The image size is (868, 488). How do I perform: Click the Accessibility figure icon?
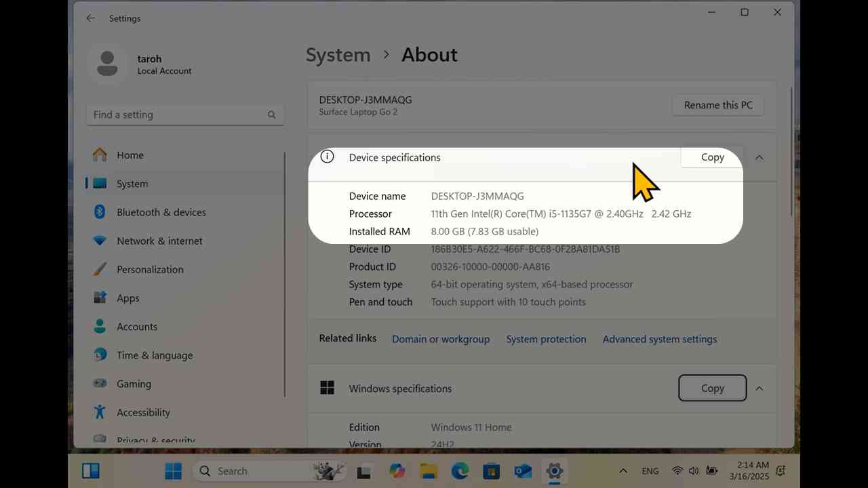(100, 411)
